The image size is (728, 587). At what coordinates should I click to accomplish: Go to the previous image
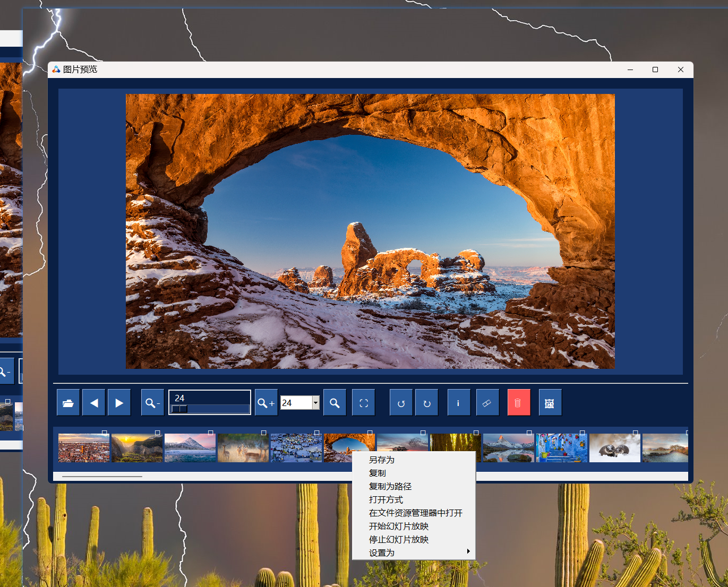[94, 403]
